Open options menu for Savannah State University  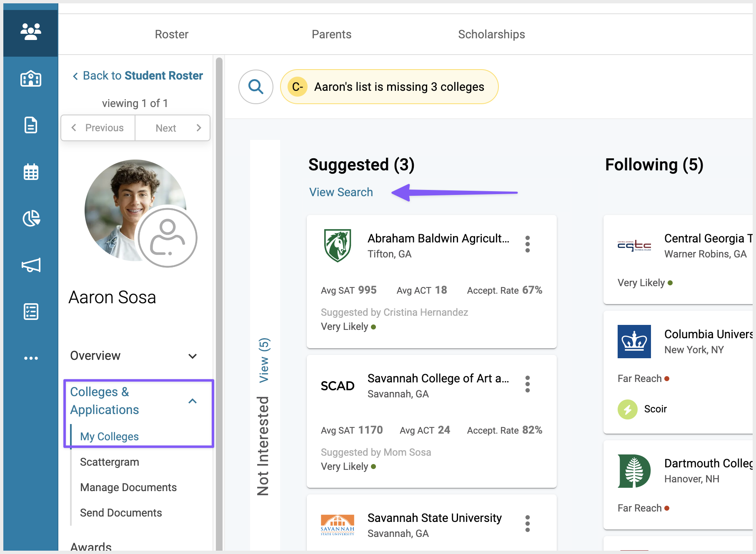click(528, 524)
